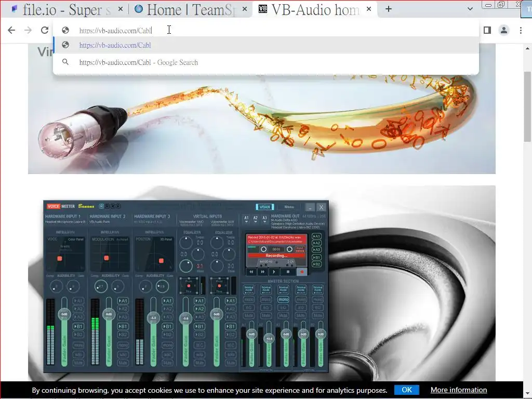532x399 pixels.
Task: Reload the current page
Action: (x=45, y=30)
